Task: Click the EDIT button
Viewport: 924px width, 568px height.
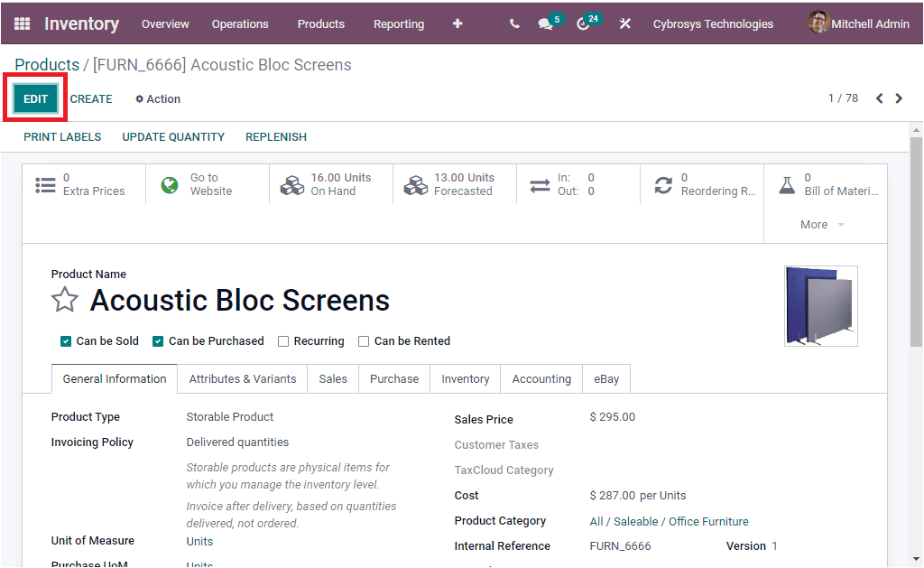Action: coord(34,98)
